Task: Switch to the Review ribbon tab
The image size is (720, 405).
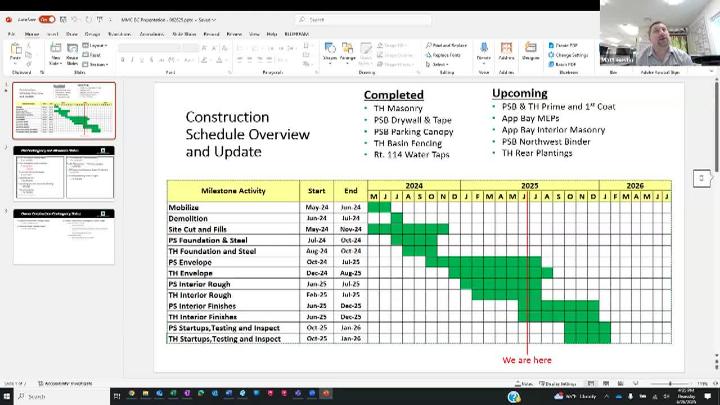Action: [x=234, y=34]
